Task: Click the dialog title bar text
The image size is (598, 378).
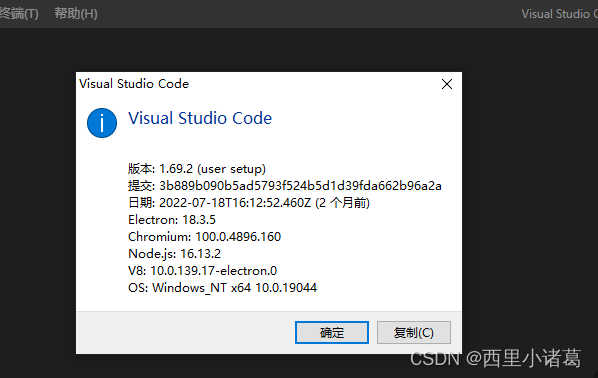Action: pyautogui.click(x=134, y=84)
